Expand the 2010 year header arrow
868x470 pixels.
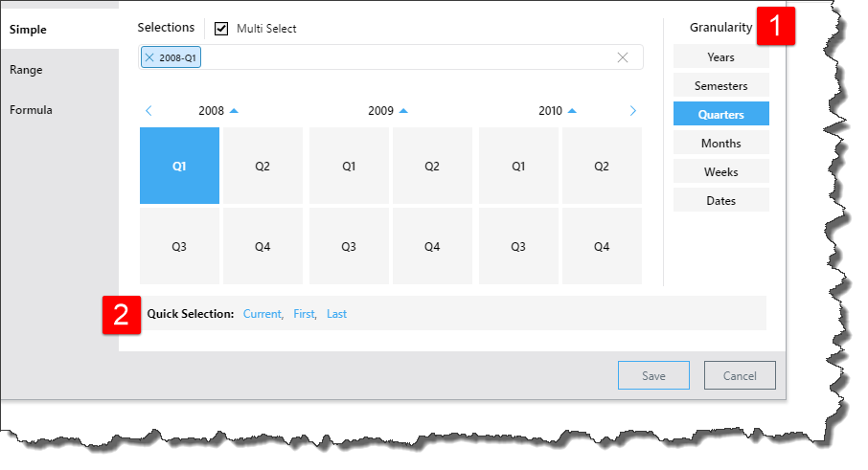click(572, 111)
